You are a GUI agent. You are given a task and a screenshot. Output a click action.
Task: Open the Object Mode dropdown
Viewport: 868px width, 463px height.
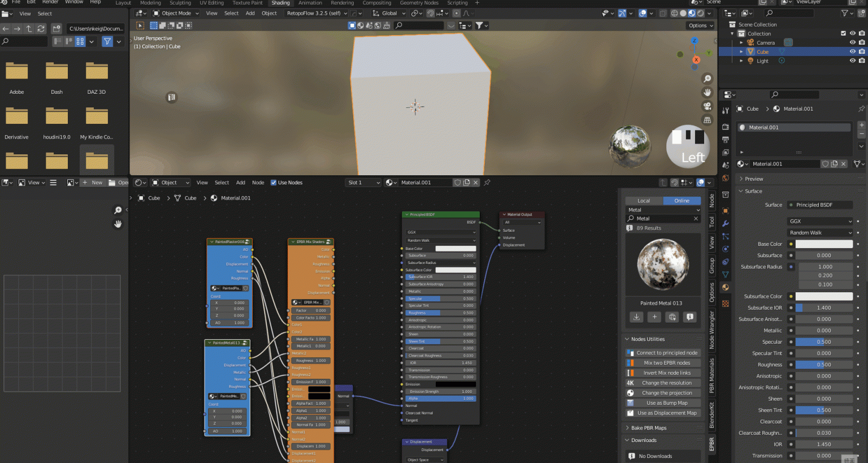click(x=175, y=13)
